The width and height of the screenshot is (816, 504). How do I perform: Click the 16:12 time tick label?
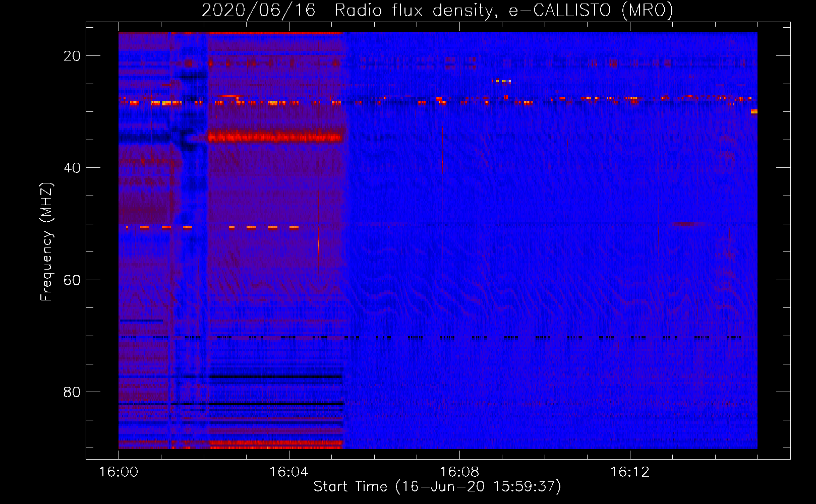[629, 472]
